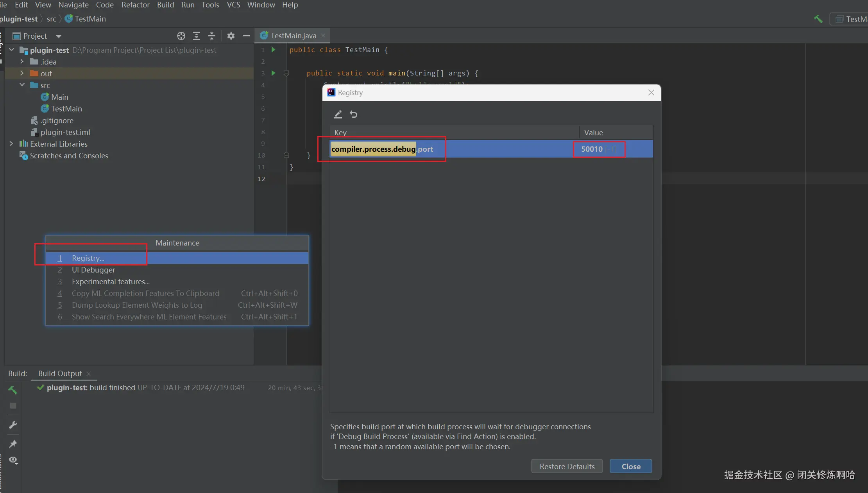Viewport: 868px width, 493px height.
Task: Open the Refactor menu
Action: [135, 5]
